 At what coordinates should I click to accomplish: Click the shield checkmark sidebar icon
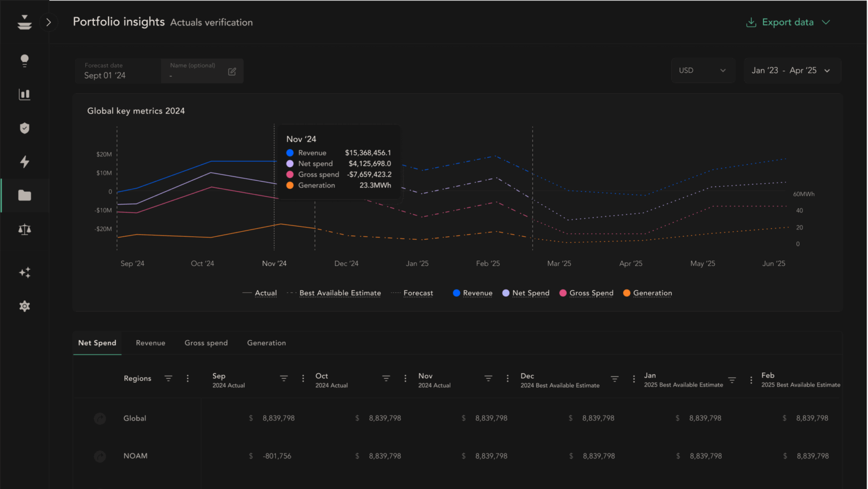[x=24, y=128]
